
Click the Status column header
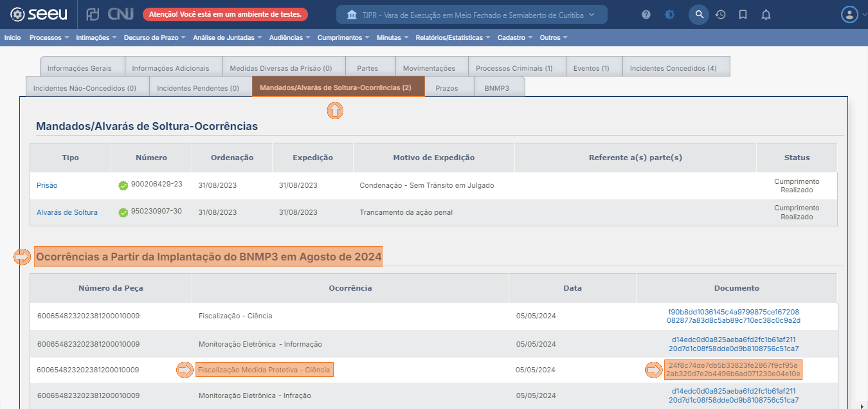[797, 157]
